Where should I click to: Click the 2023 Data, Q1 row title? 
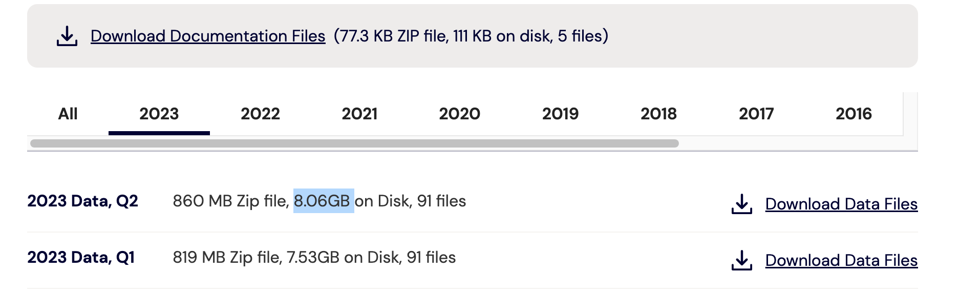tap(81, 257)
